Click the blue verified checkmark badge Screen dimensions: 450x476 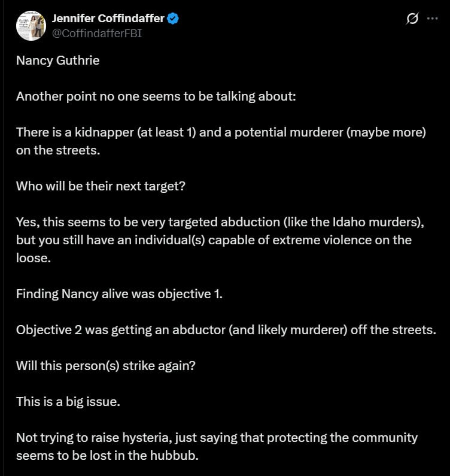pyautogui.click(x=173, y=19)
